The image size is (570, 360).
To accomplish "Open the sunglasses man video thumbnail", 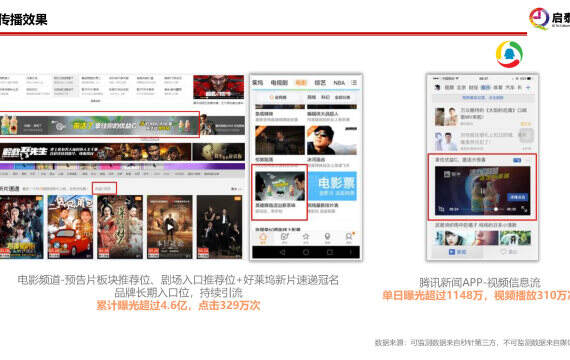I will pos(332,140).
